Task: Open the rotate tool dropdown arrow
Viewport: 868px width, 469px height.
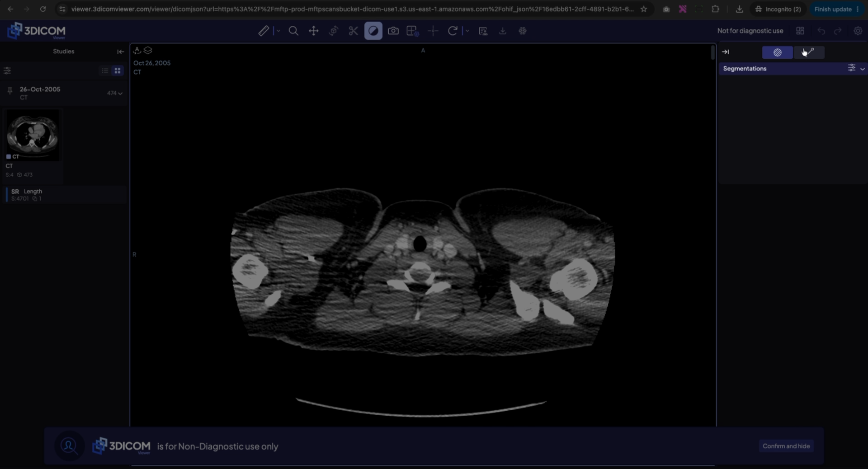Action: point(467,31)
